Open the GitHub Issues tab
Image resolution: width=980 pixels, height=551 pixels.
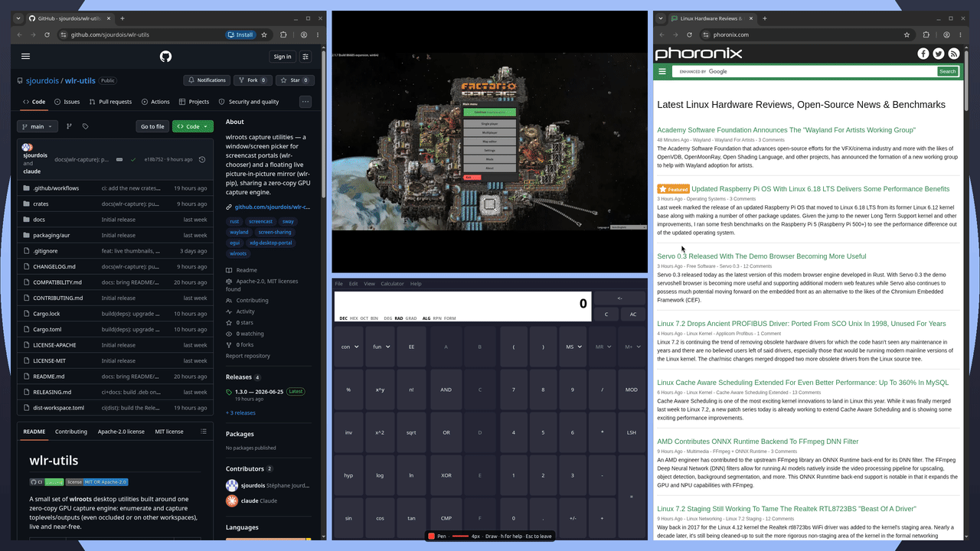click(67, 102)
